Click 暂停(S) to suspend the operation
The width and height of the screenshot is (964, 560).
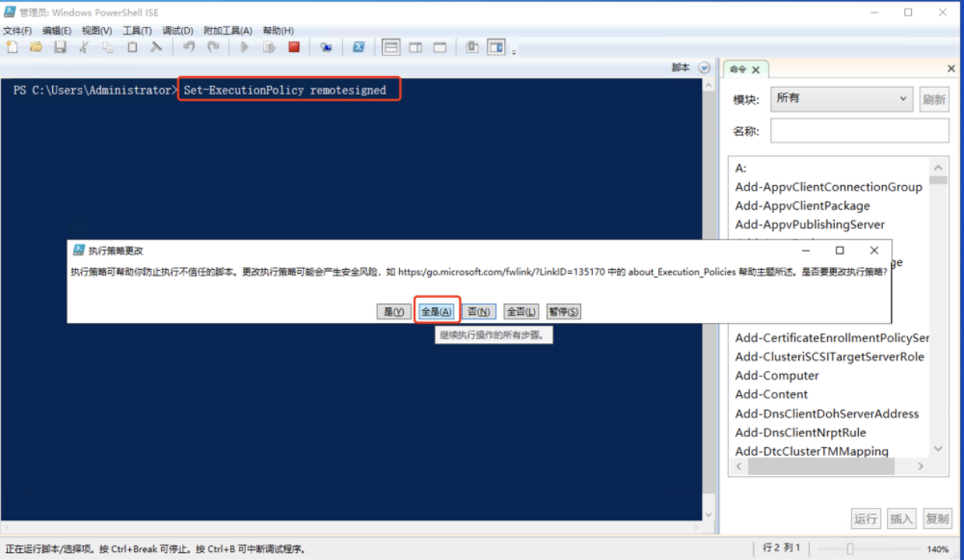[564, 311]
